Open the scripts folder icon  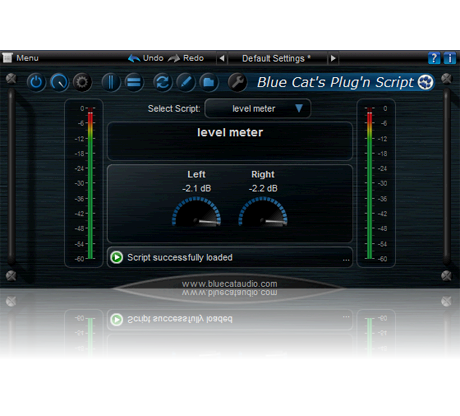coord(209,82)
